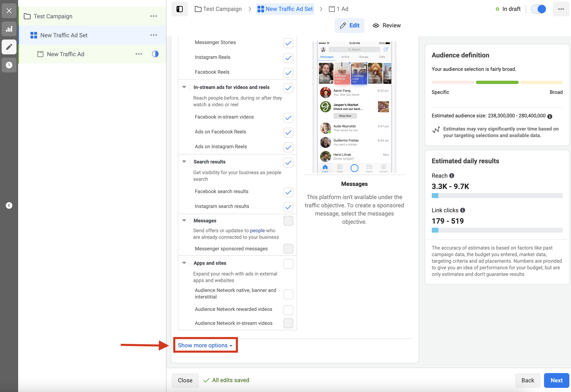Viewport: 571px width, 392px height.
Task: Select New Traffic Ad in tree
Action: click(66, 54)
